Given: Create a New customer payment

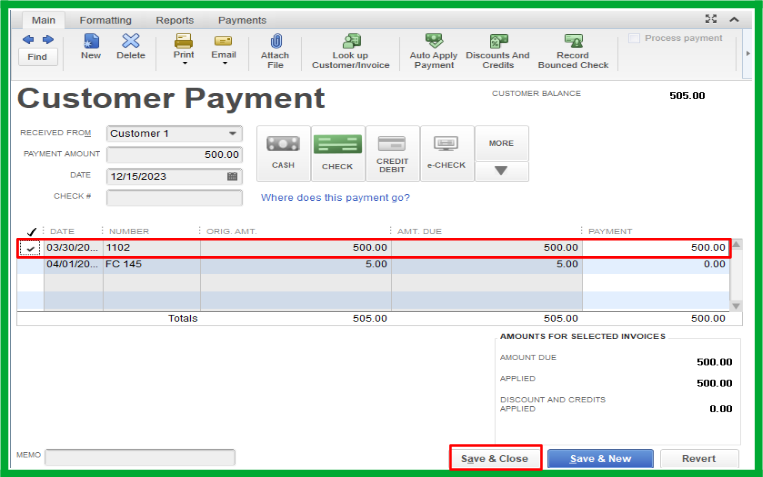Looking at the screenshot, I should [x=91, y=47].
